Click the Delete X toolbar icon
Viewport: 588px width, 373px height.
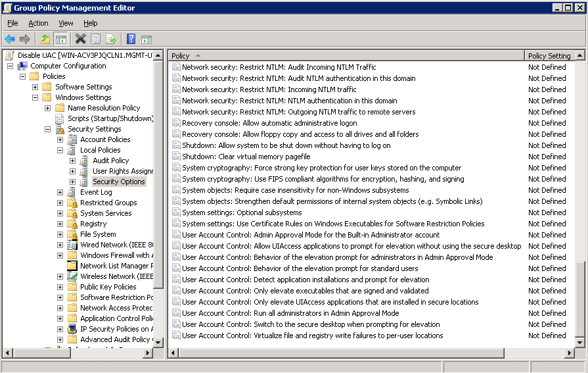81,39
